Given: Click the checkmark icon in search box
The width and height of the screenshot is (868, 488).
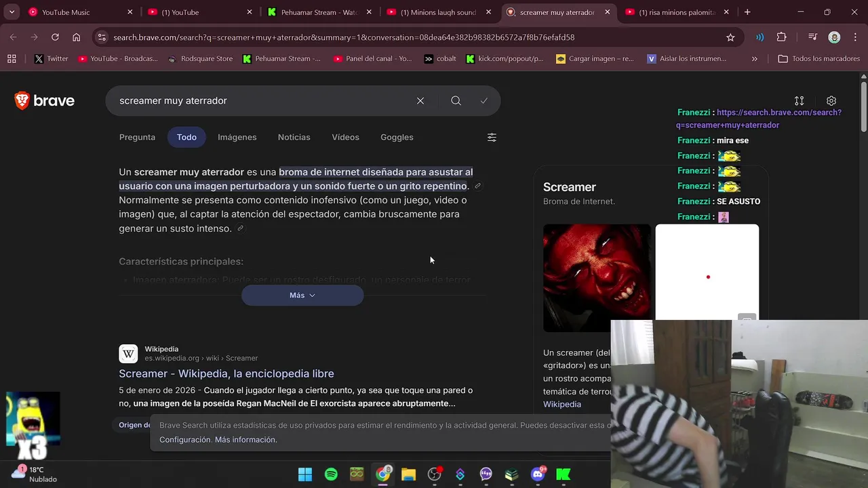Looking at the screenshot, I should pyautogui.click(x=484, y=100).
